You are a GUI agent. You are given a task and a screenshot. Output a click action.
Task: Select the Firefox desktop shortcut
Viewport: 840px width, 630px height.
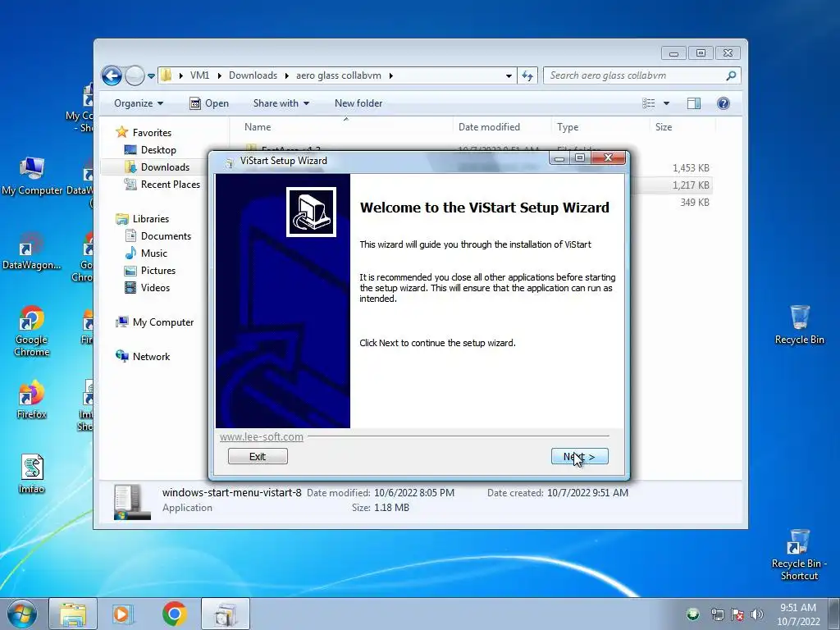tap(32, 399)
